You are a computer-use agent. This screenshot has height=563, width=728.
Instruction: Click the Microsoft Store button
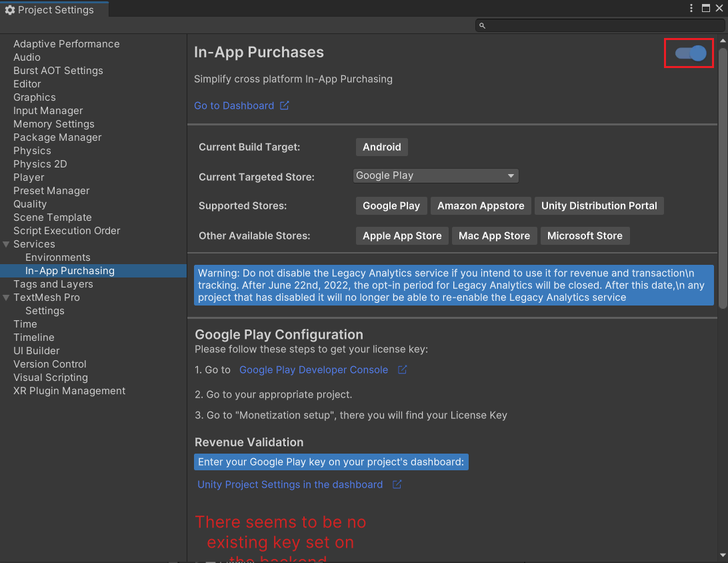(585, 236)
